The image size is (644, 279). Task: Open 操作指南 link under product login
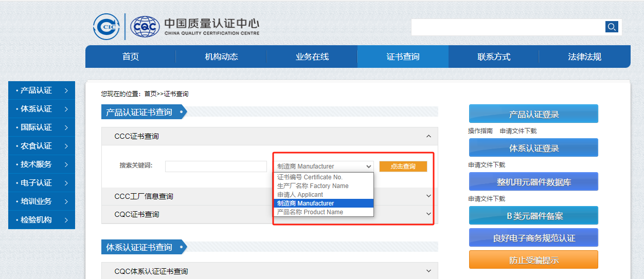pos(480,131)
